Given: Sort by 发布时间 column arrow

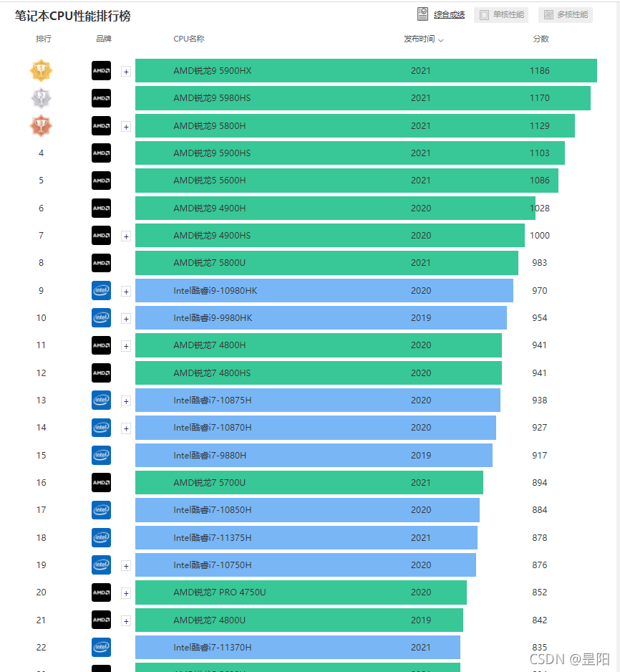Looking at the screenshot, I should [440, 40].
